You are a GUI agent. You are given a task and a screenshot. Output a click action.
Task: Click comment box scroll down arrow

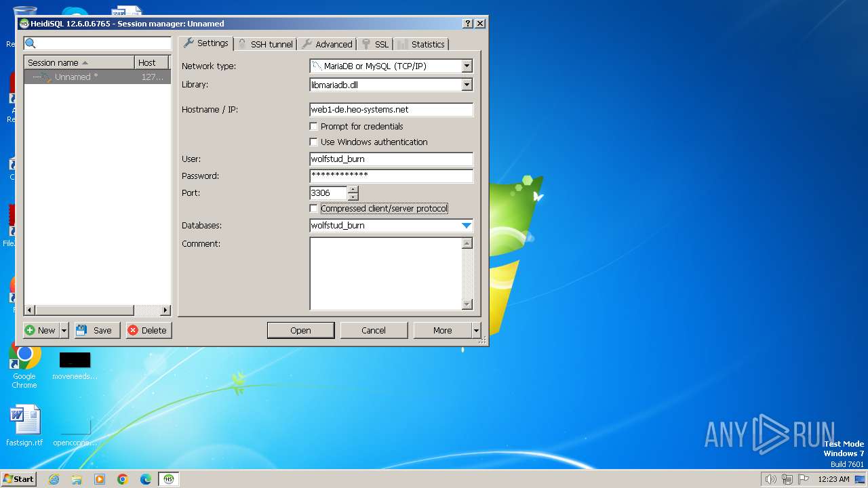[x=467, y=305]
